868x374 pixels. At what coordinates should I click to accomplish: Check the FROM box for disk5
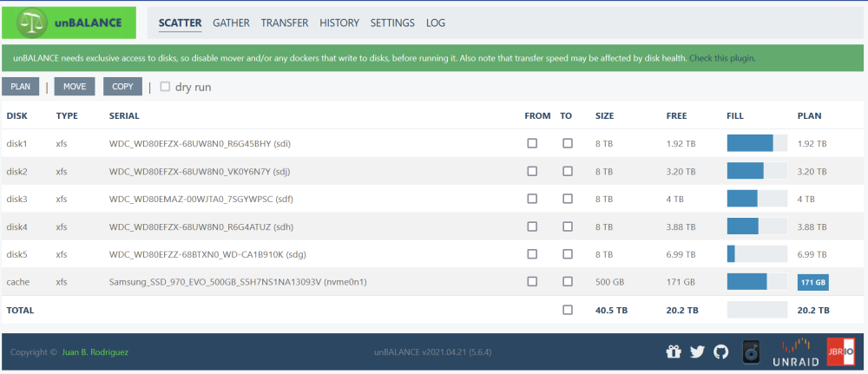[532, 254]
